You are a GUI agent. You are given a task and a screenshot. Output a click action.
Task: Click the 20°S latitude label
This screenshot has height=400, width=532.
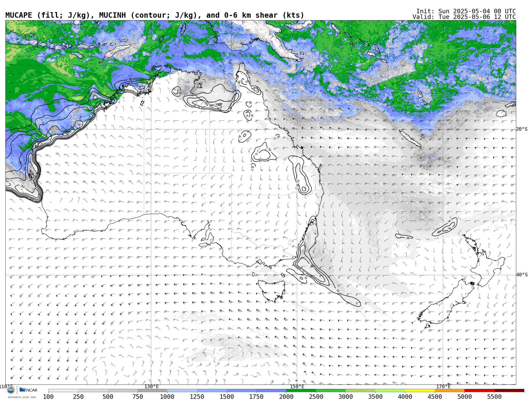522,129
